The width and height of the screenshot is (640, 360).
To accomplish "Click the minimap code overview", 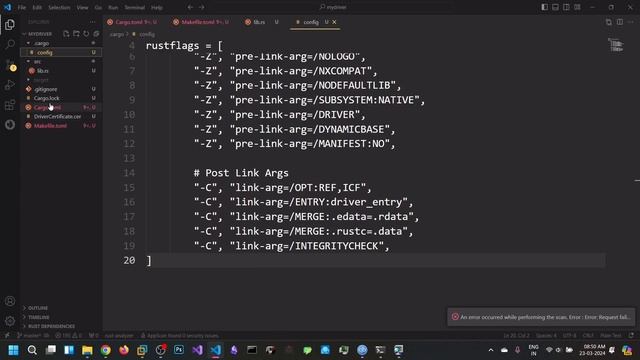I will [x=616, y=45].
